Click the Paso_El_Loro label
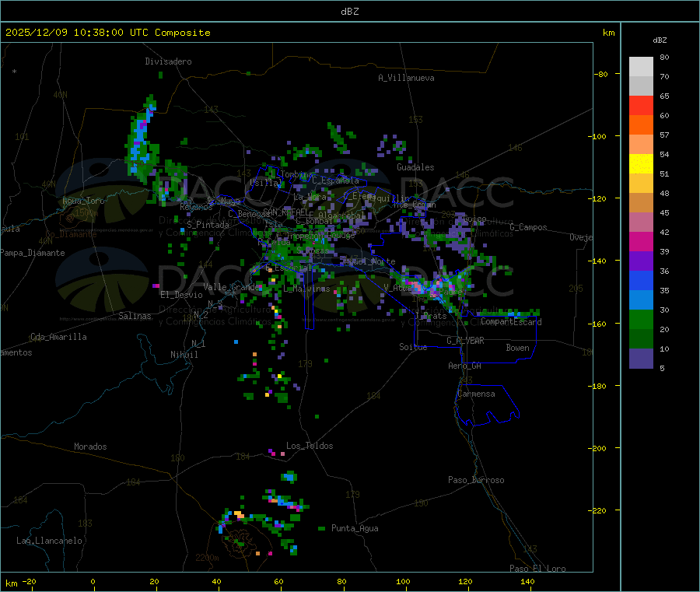700x592 pixels. (x=537, y=569)
